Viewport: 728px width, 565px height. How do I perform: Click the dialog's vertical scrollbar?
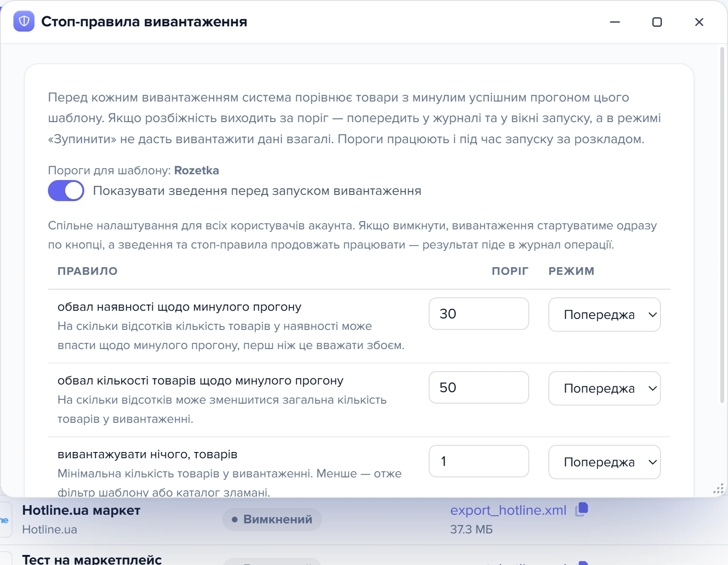click(722, 225)
